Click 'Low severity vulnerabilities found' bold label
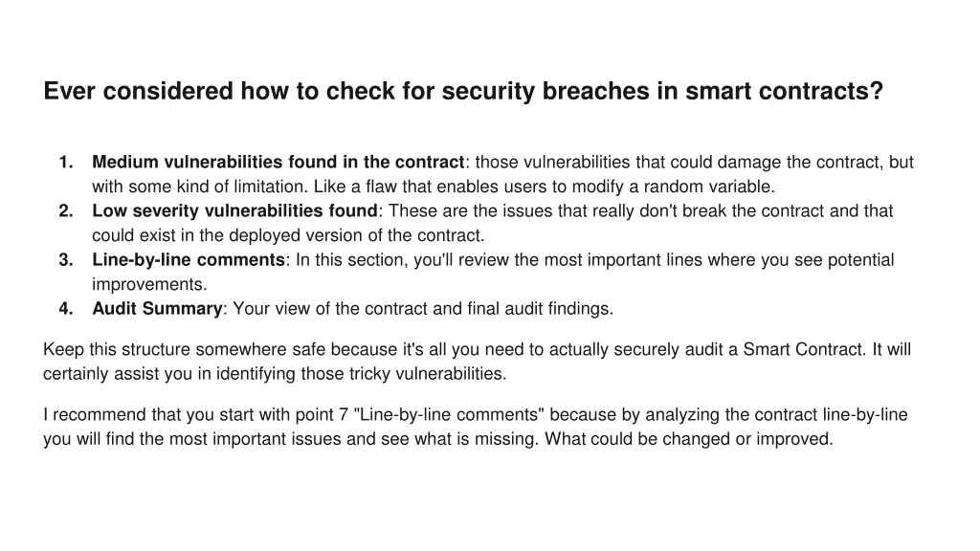The width and height of the screenshot is (980, 551). pos(235,211)
